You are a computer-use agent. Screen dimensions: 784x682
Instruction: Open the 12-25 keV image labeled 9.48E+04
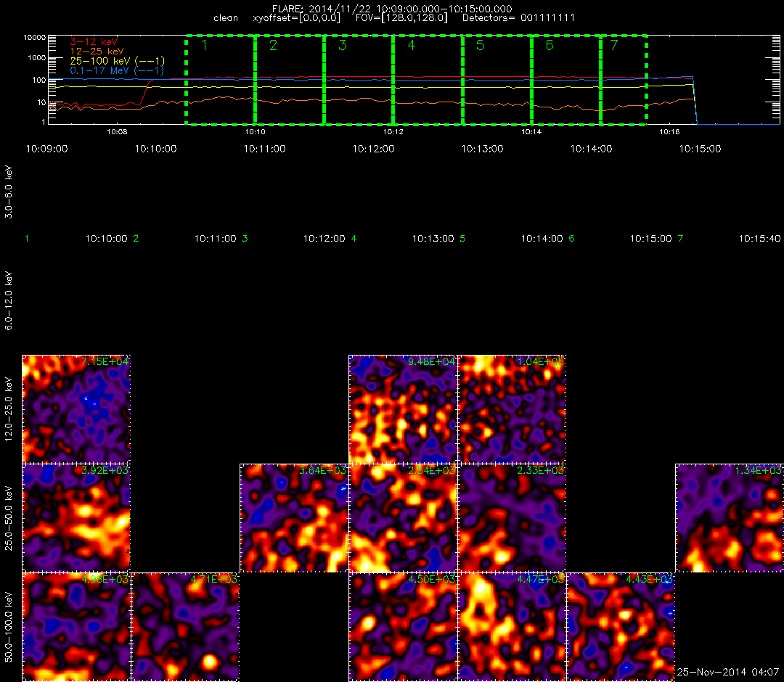(403, 409)
